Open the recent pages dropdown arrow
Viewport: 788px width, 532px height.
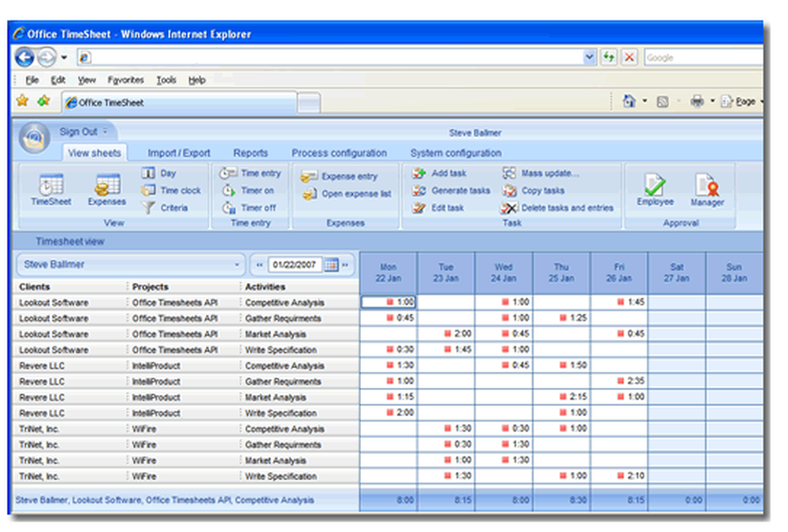tap(64, 58)
